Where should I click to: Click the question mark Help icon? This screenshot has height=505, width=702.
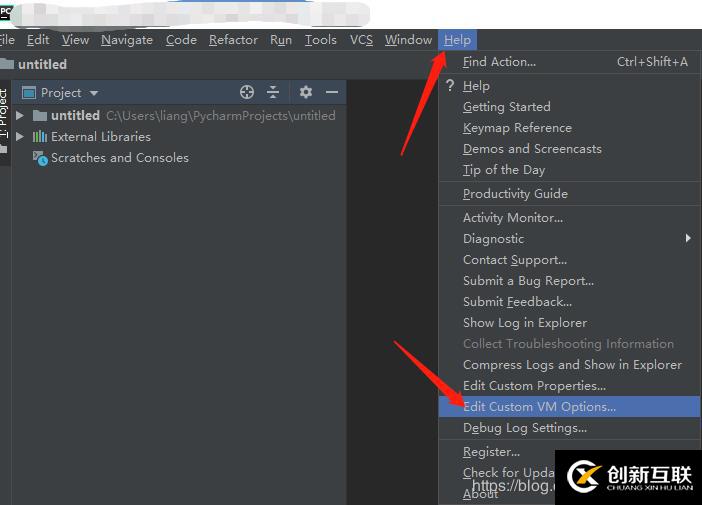coord(450,85)
